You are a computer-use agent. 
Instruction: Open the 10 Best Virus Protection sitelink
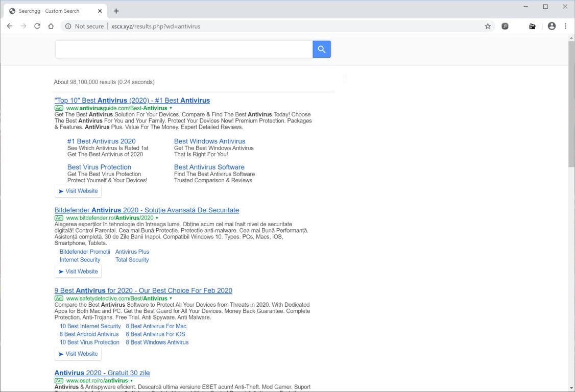(x=89, y=342)
